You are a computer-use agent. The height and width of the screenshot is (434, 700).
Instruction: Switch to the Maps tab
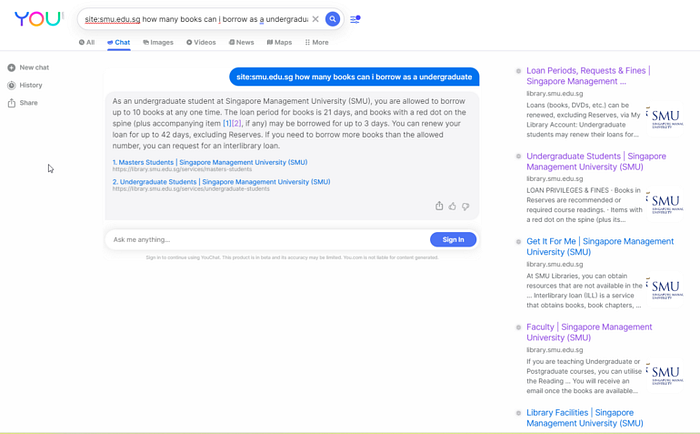coord(279,42)
